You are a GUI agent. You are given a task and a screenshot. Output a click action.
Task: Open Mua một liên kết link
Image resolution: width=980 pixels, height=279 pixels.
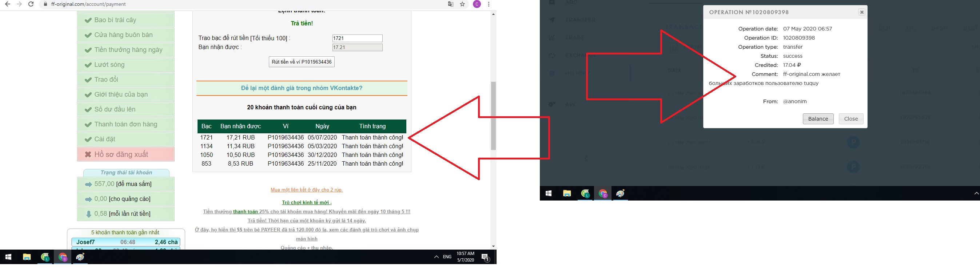point(307,190)
